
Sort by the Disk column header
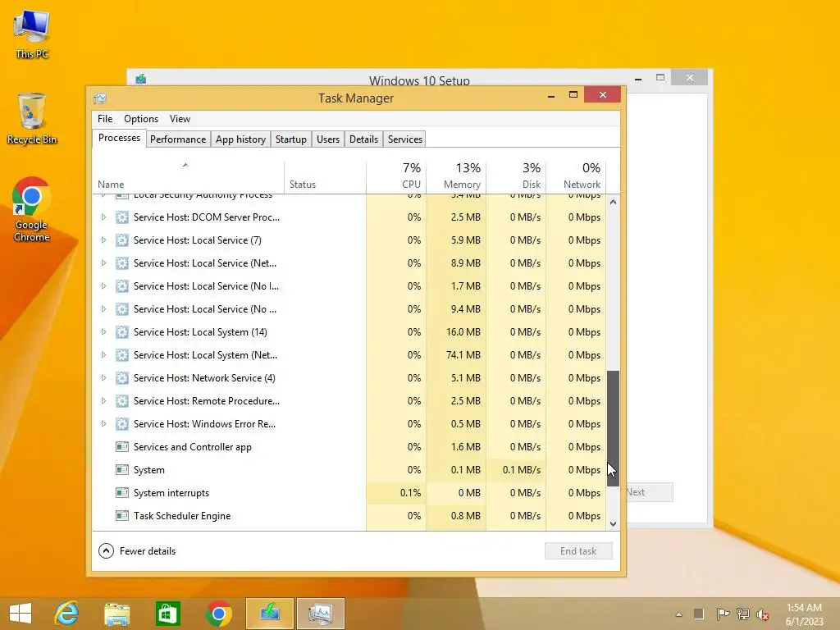[x=517, y=177]
